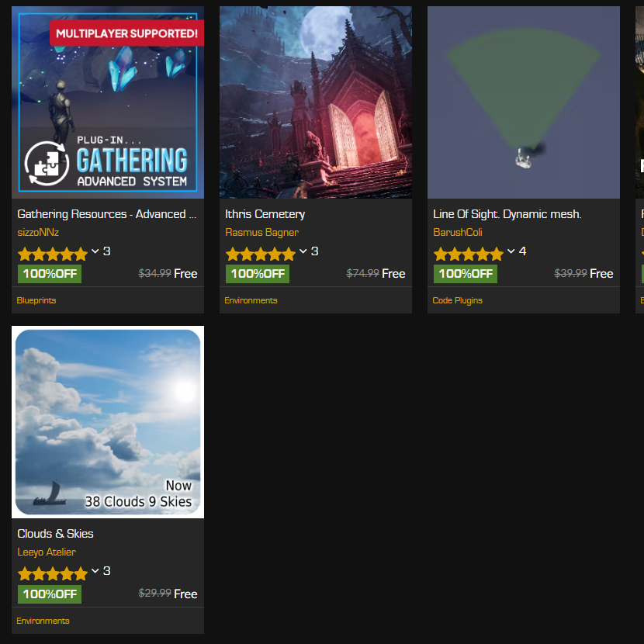Click the star rating for Line Of Sight

[469, 254]
